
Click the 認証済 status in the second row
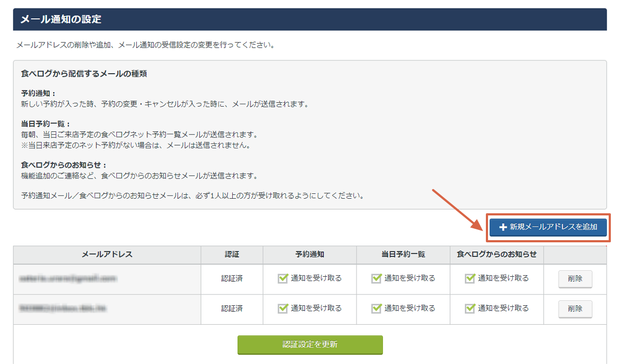pyautogui.click(x=232, y=309)
